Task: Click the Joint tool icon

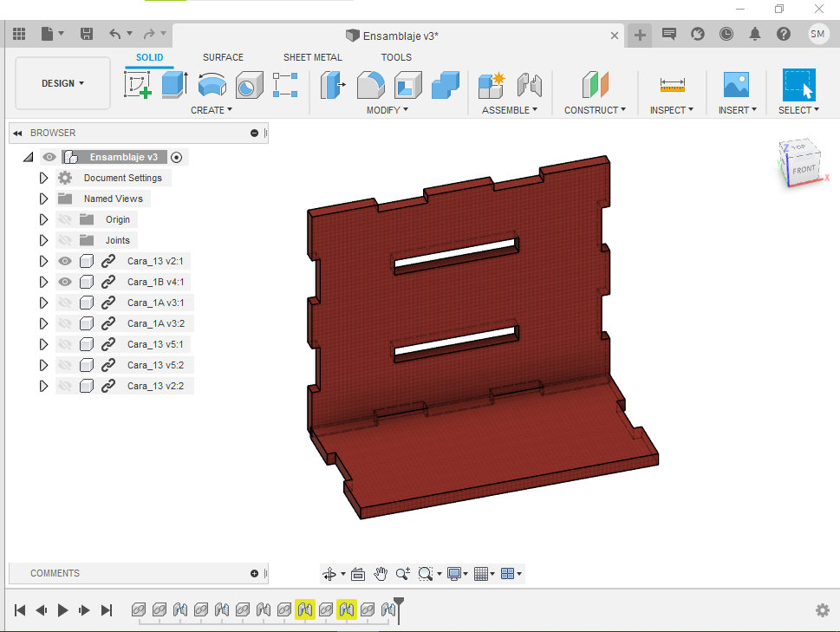Action: click(x=530, y=85)
